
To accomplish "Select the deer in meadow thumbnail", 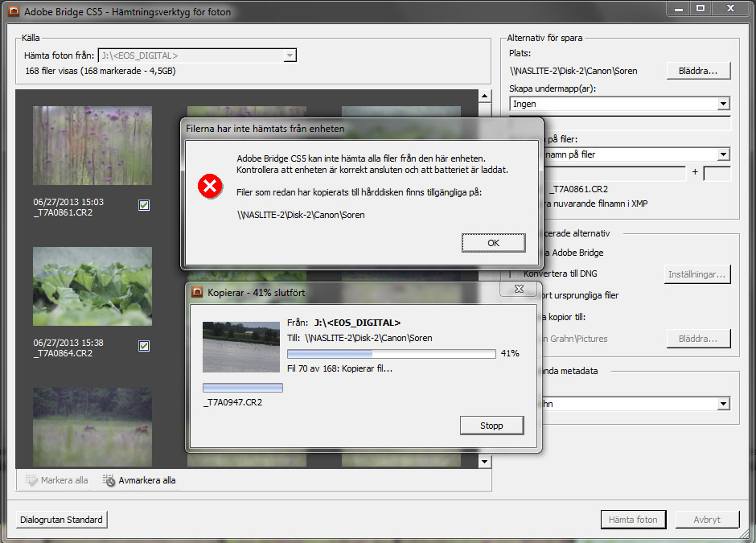I will (92, 427).
